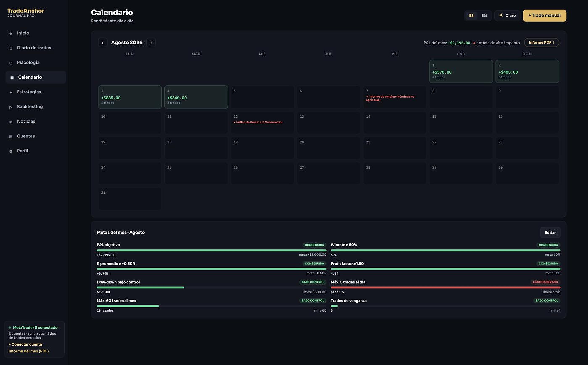The width and height of the screenshot is (588, 365).
Task: Go to Backtesting section
Action: point(35,107)
